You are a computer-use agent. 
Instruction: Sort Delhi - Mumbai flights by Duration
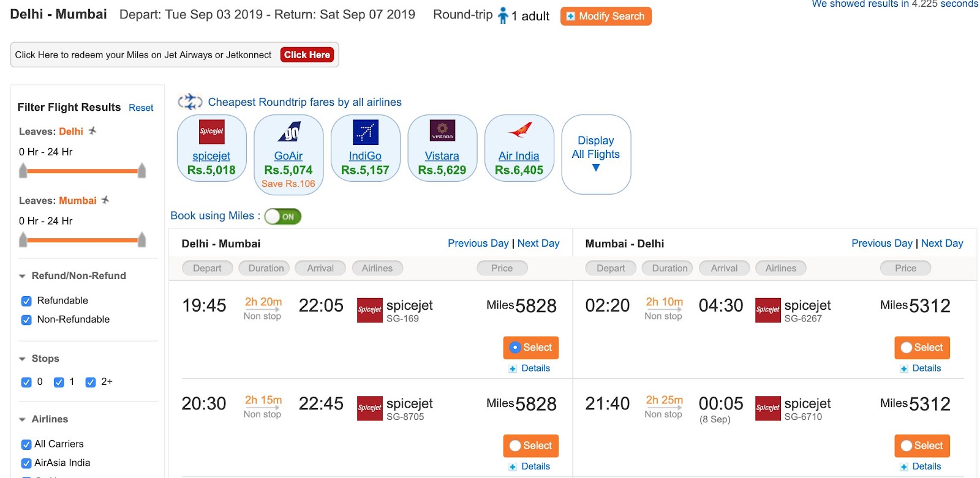coord(266,268)
